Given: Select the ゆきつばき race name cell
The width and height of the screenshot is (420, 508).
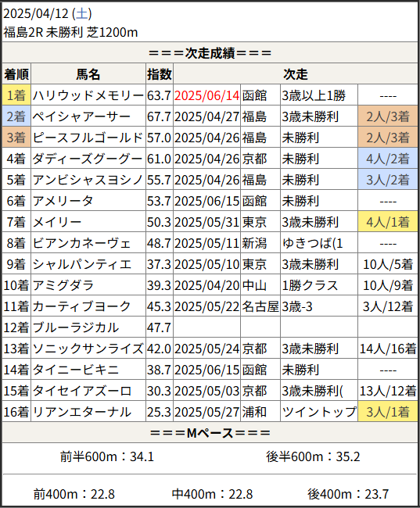Looking at the screenshot, I should [319, 243].
